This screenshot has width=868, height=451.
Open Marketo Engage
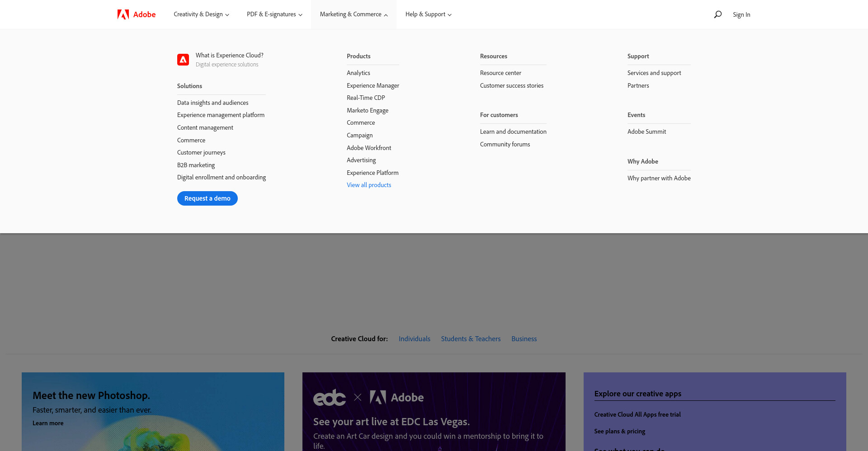coord(368,110)
